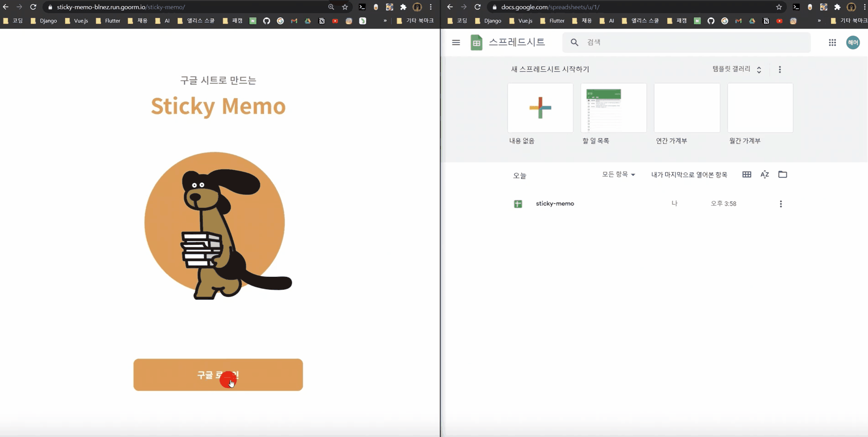The width and height of the screenshot is (868, 437).
Task: Switch to grid view in file list
Action: [747, 174]
